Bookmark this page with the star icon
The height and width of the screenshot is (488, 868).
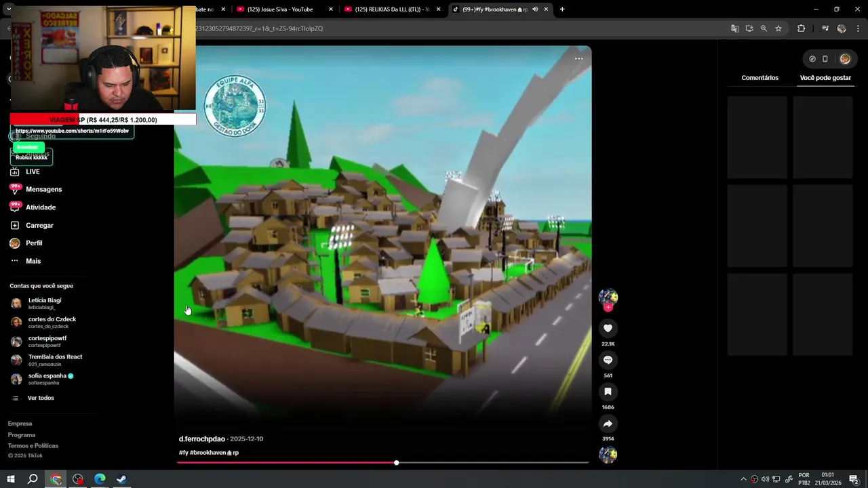(x=778, y=28)
